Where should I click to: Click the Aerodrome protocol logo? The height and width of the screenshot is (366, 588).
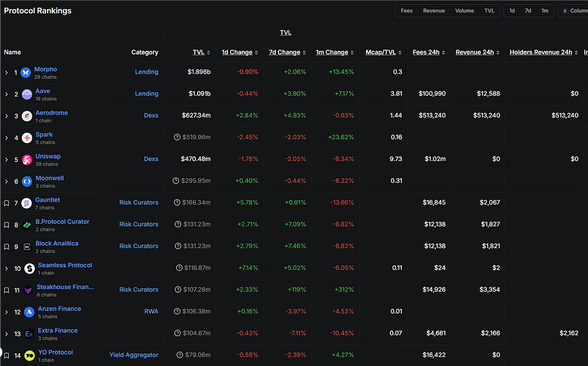[27, 116]
